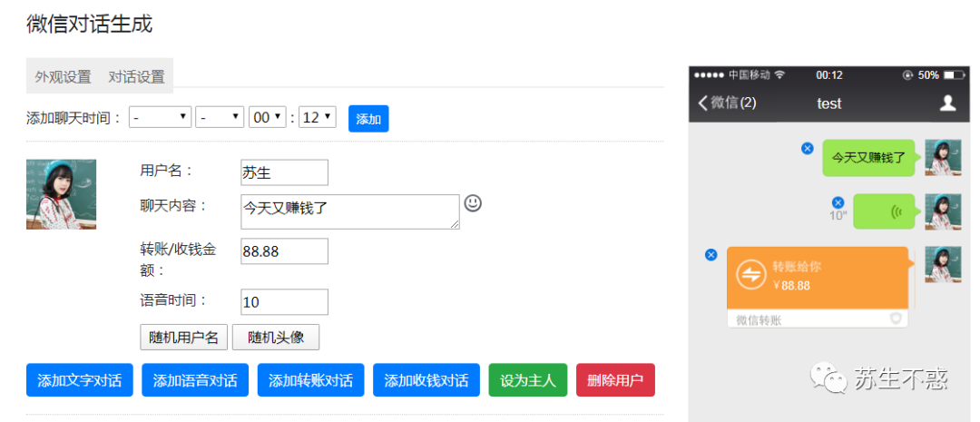Click 添加收钱对话 button
This screenshot has width=980, height=422.
click(x=426, y=380)
